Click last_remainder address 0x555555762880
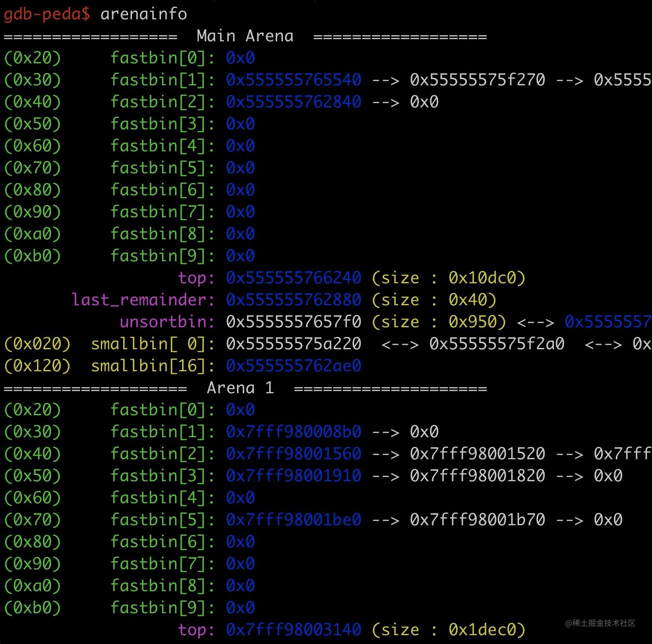 (293, 300)
